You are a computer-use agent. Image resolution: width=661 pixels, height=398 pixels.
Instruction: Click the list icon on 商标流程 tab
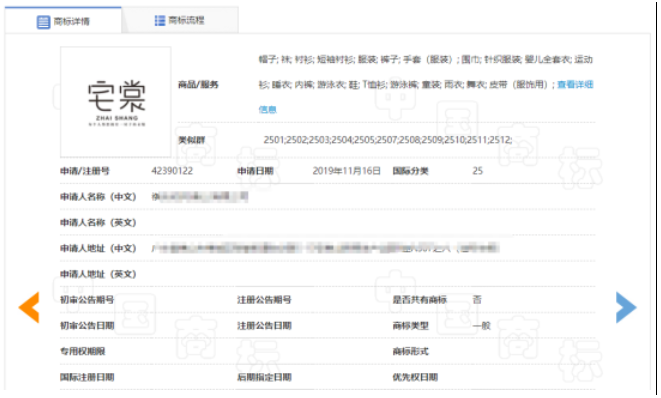click(x=160, y=20)
